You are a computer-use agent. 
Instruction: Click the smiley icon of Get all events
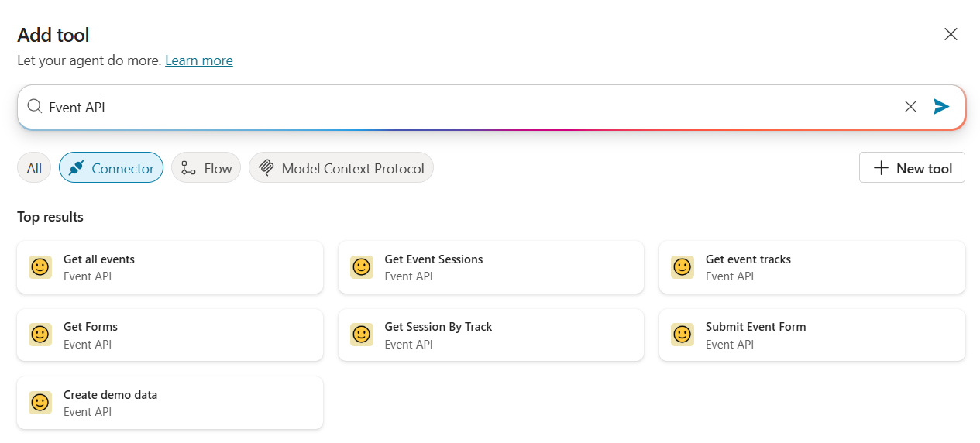pos(40,267)
